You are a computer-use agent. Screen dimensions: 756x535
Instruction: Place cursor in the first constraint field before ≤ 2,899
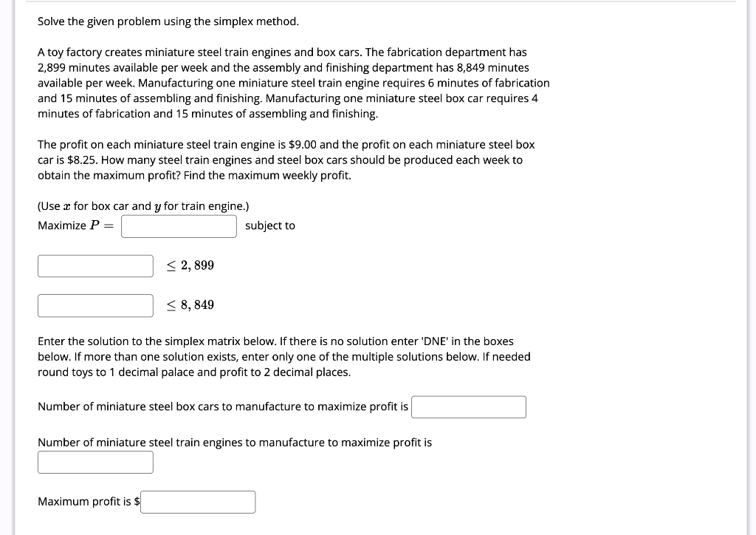[x=95, y=266]
